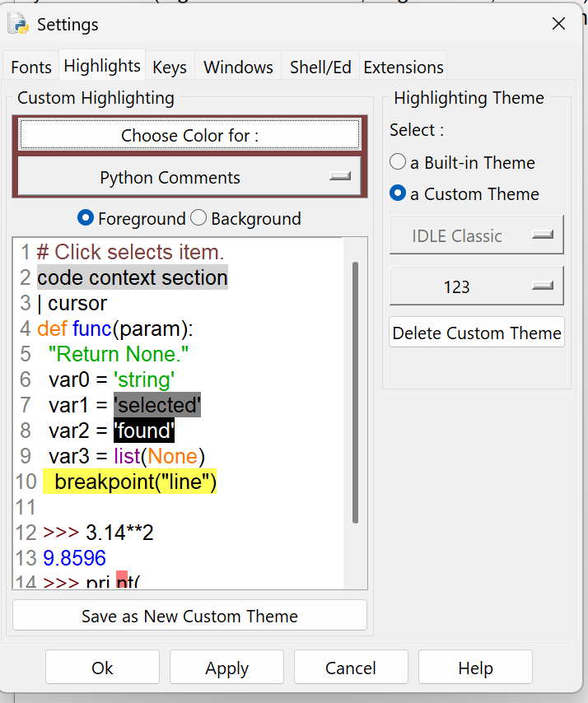Choose the a Built-in Theme option
This screenshot has height=703, width=588.
398,162
